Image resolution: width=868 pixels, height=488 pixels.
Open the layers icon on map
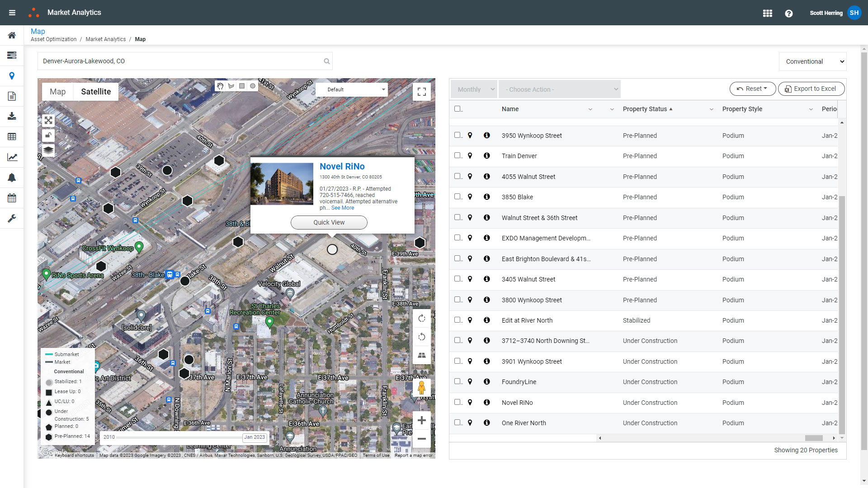(48, 150)
